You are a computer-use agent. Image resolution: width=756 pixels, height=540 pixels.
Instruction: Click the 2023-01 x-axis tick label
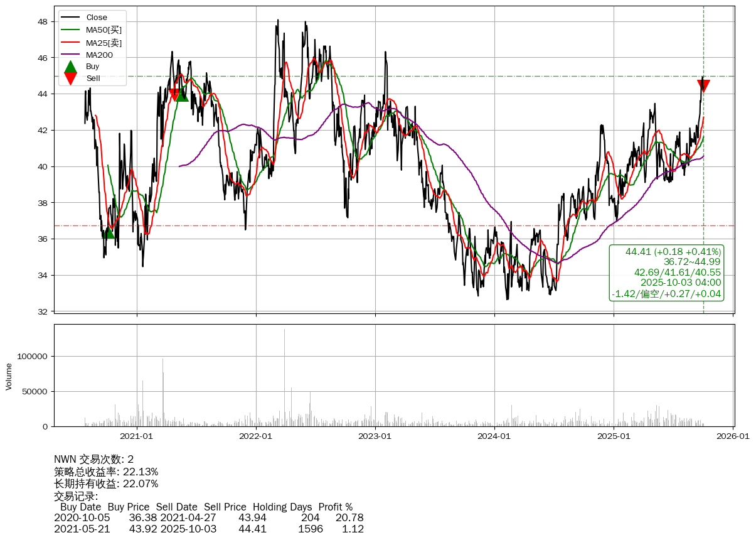(x=375, y=436)
